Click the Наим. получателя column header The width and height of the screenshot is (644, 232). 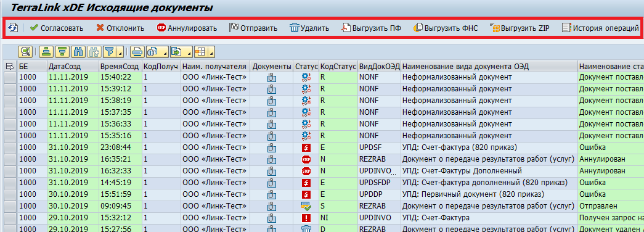215,66
